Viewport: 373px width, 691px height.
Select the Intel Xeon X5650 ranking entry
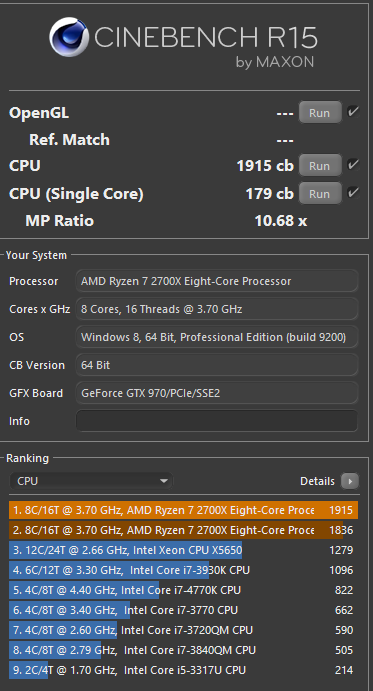(183, 550)
